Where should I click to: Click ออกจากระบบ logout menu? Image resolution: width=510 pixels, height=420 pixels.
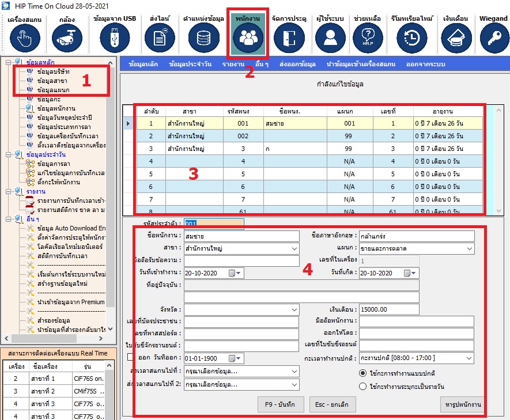point(425,65)
